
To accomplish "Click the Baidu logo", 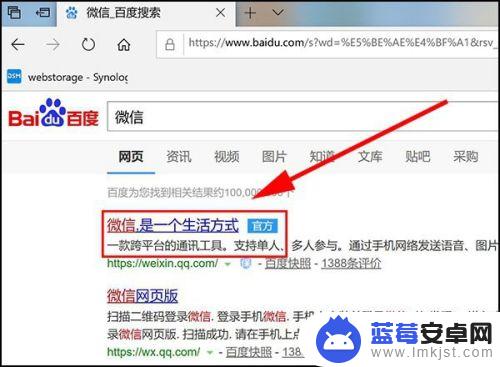I will [x=54, y=113].
